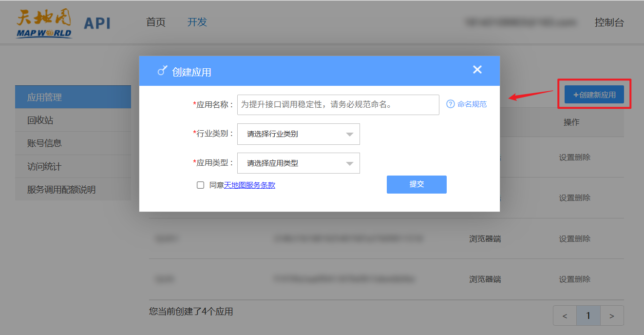Go to 首页 in top navigation
644x335 pixels.
(156, 22)
